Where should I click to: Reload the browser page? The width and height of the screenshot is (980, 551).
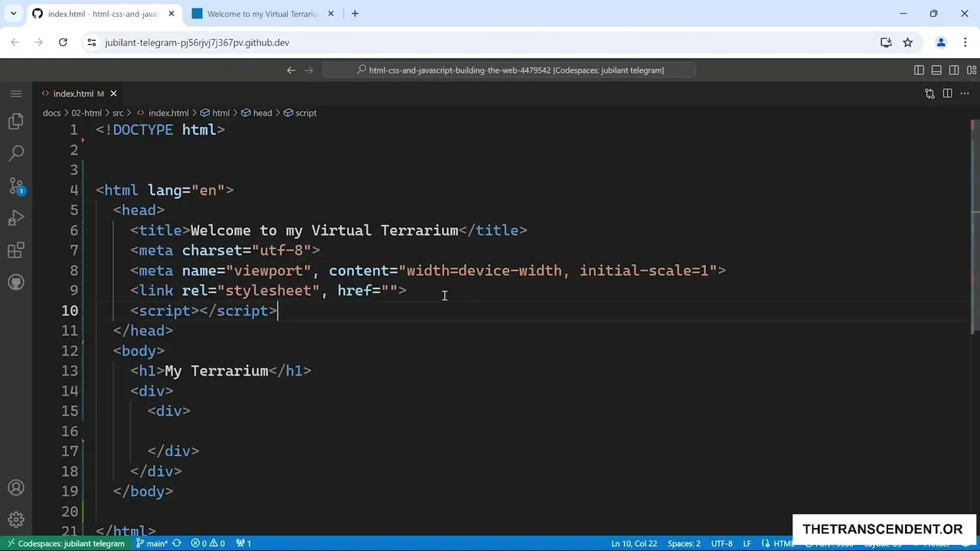(x=63, y=42)
